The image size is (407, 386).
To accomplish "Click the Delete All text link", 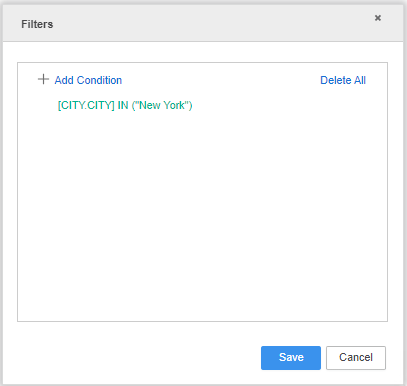I will click(x=343, y=80).
